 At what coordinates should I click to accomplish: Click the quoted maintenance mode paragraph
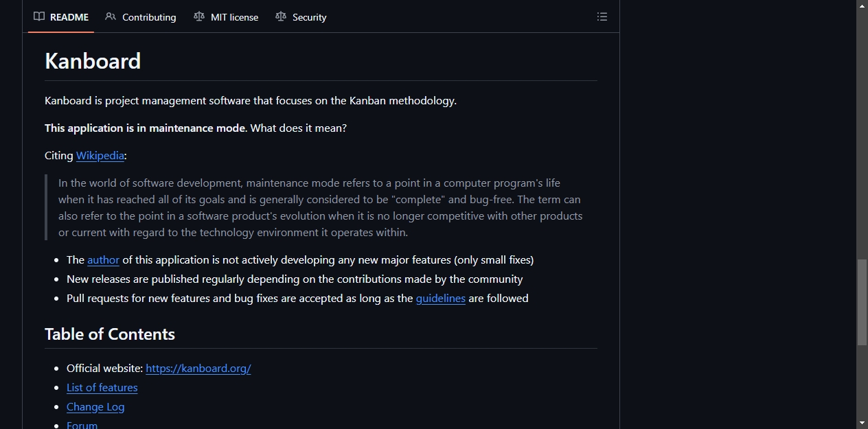click(x=321, y=207)
